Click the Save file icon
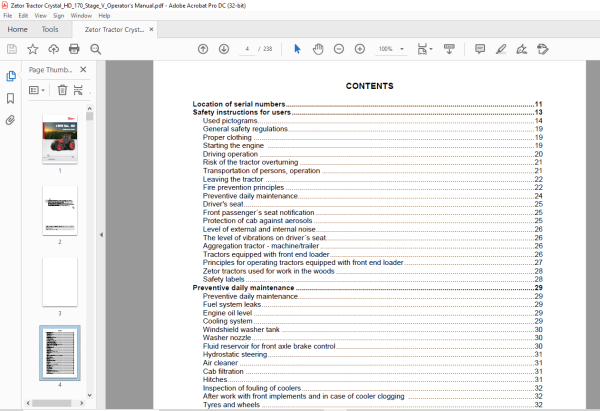 (12, 49)
